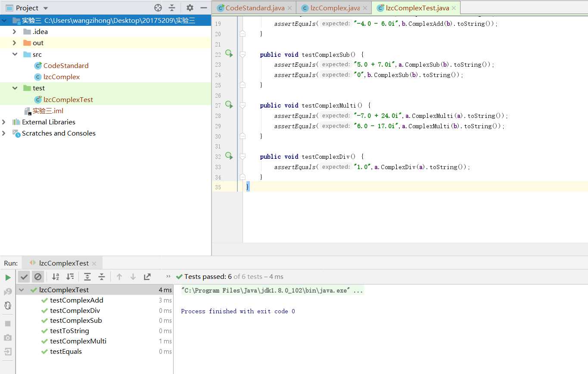The image size is (588, 374).
Task: Expand External Libraries node
Action: [x=4, y=122]
